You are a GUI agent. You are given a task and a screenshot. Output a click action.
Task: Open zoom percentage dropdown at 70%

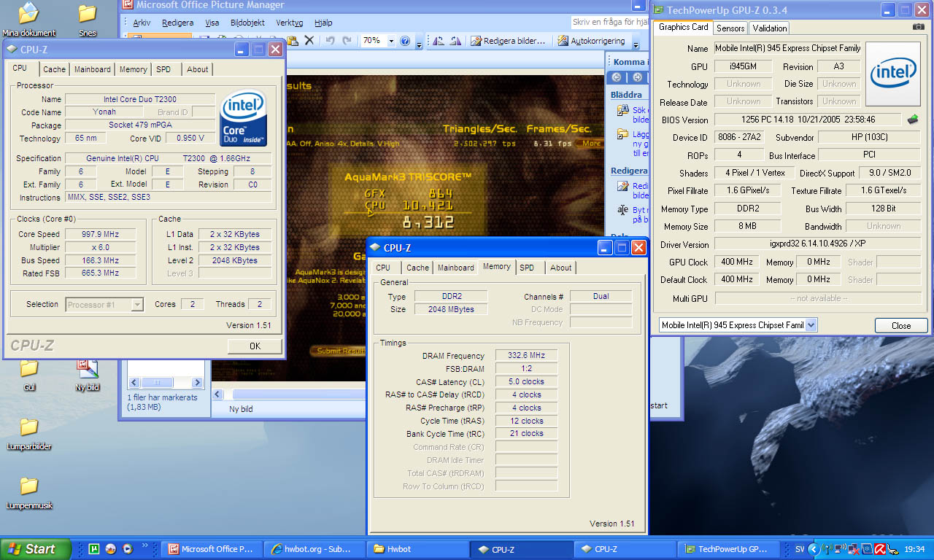[391, 41]
